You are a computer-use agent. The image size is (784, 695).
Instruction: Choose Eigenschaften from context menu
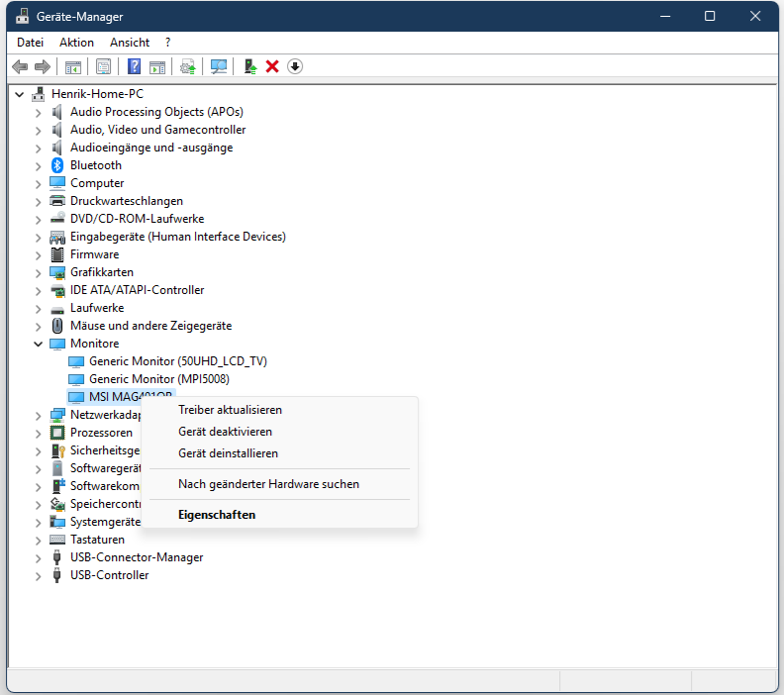280,515
